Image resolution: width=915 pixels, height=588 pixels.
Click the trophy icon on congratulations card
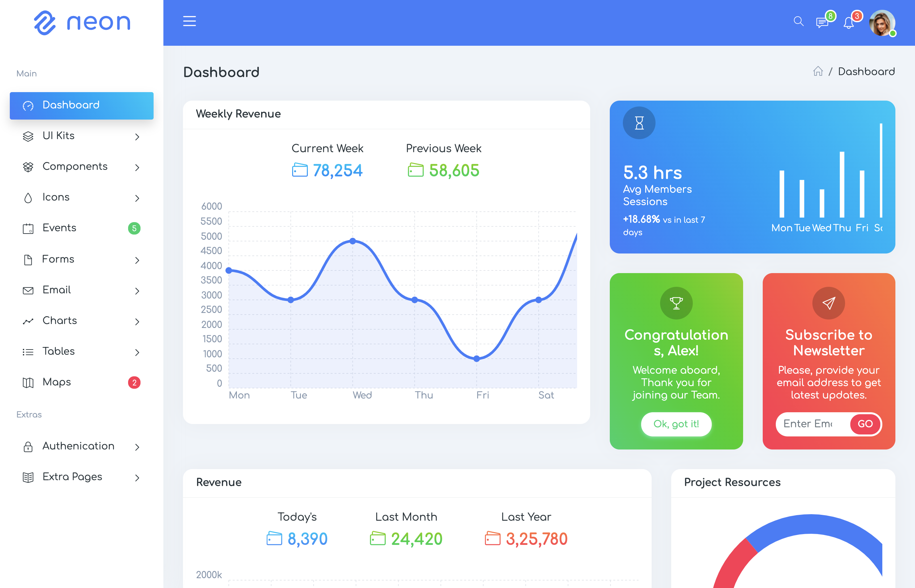676,303
